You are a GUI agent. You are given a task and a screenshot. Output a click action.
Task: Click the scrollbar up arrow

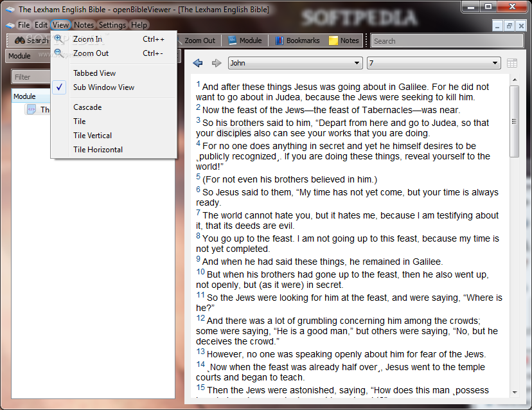(x=515, y=80)
